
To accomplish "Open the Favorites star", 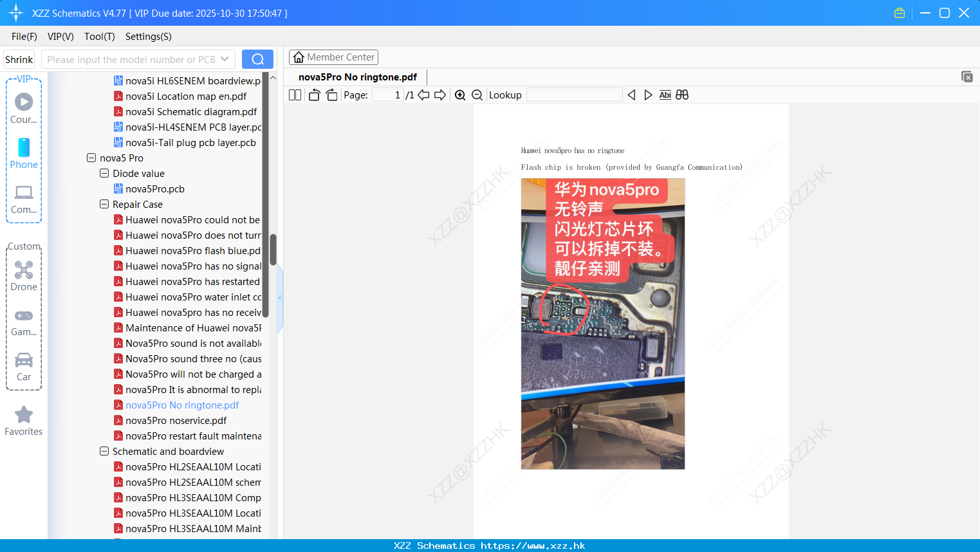I will click(24, 421).
